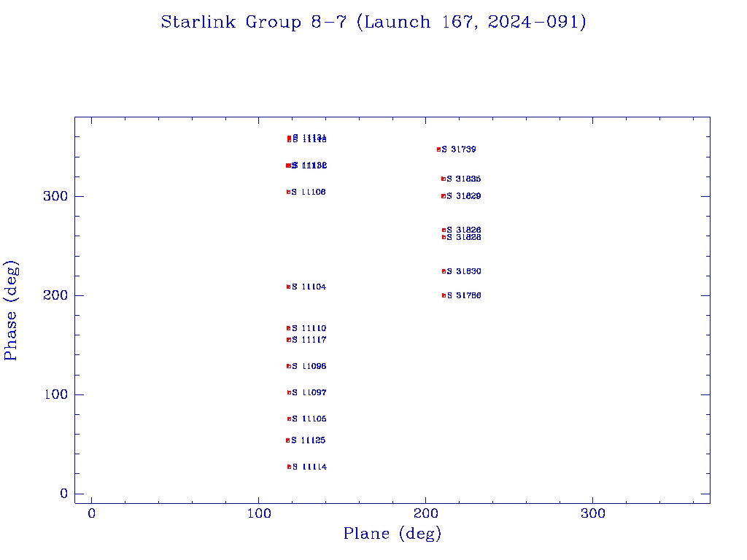747x560 pixels.
Task: Click the red marker beside 'S 31829'
Action: pyautogui.click(x=444, y=196)
